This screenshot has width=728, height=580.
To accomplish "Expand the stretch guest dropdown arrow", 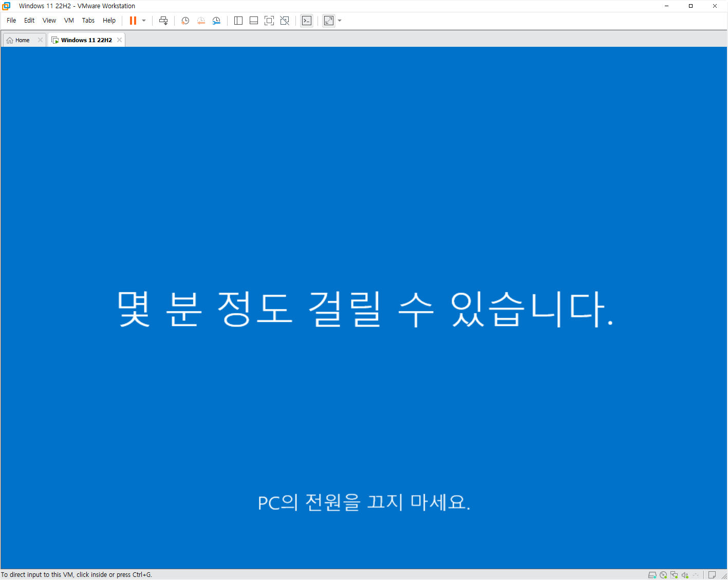I will click(340, 21).
